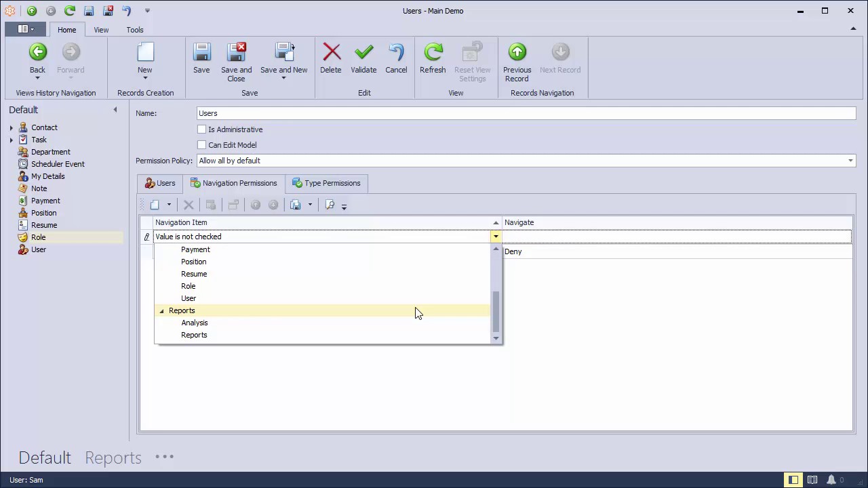Click the dropdown list scrollbar thumb

[x=496, y=312]
